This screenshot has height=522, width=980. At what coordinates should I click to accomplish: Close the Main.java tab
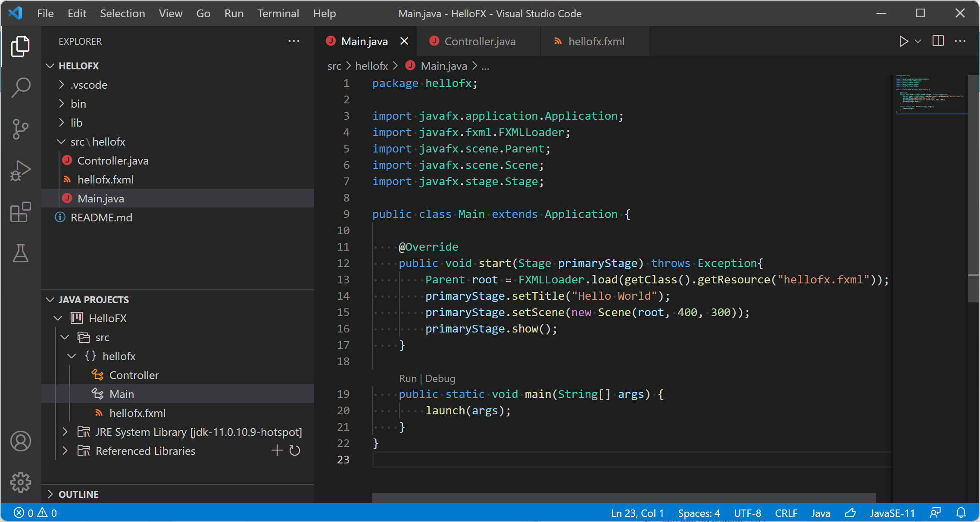point(404,41)
